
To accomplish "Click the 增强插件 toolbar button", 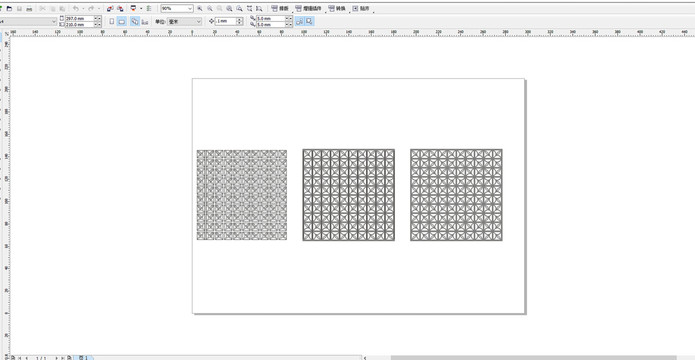I will click(308, 8).
